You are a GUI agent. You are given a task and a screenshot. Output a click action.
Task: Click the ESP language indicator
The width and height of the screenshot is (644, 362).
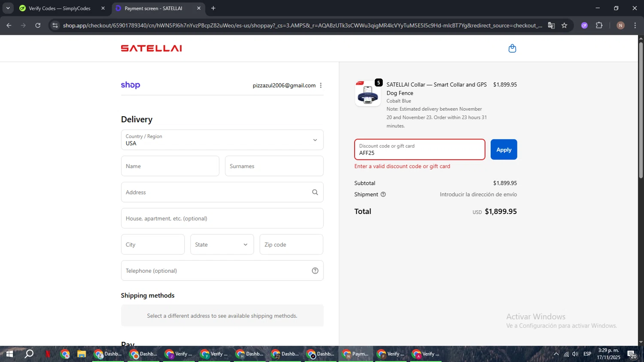pos(587,354)
